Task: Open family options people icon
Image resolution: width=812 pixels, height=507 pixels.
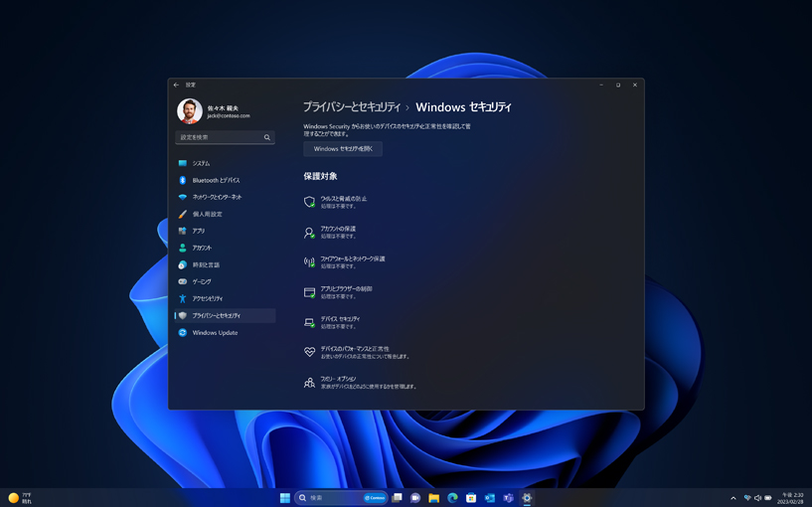Action: tap(309, 383)
